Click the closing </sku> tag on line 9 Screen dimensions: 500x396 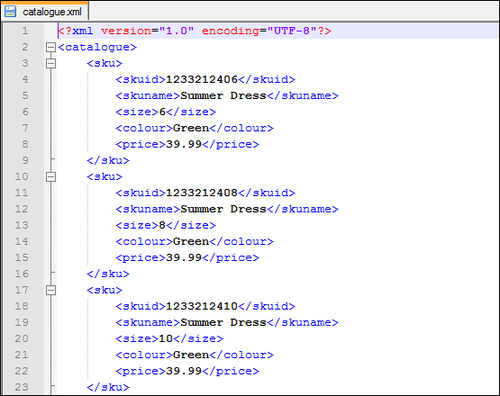click(x=108, y=160)
